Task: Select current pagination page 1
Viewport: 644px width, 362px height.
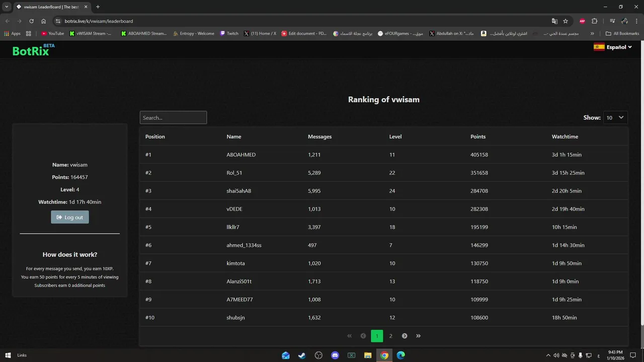Action: 377,336
